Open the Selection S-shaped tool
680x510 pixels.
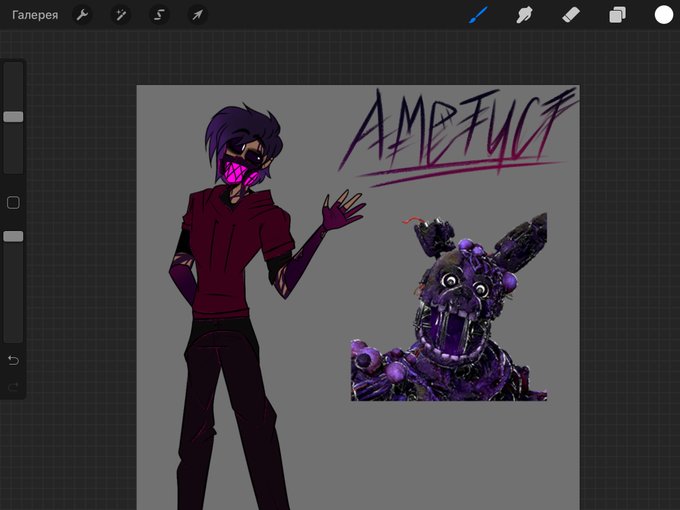point(159,15)
